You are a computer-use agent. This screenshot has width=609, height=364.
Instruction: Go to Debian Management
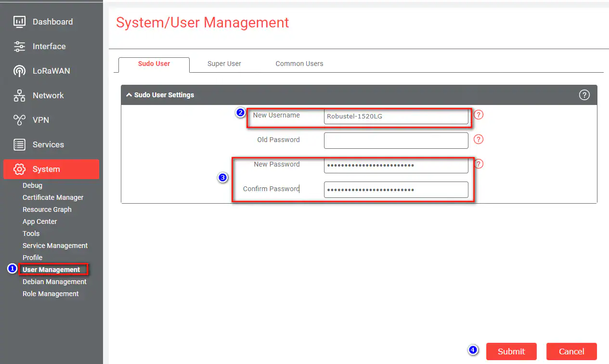click(54, 282)
